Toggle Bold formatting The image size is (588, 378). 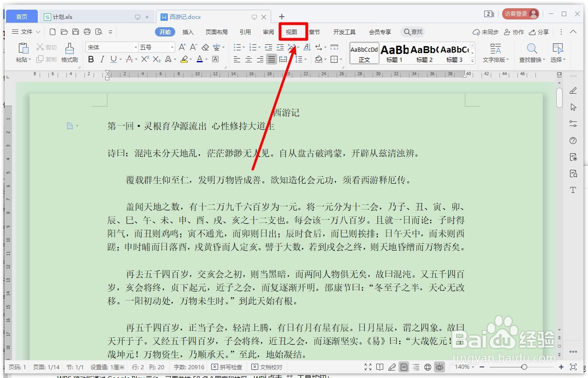tap(91, 59)
